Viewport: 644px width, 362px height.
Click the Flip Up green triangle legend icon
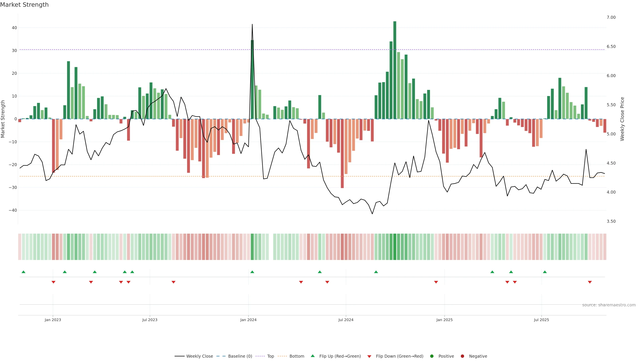(x=312, y=356)
